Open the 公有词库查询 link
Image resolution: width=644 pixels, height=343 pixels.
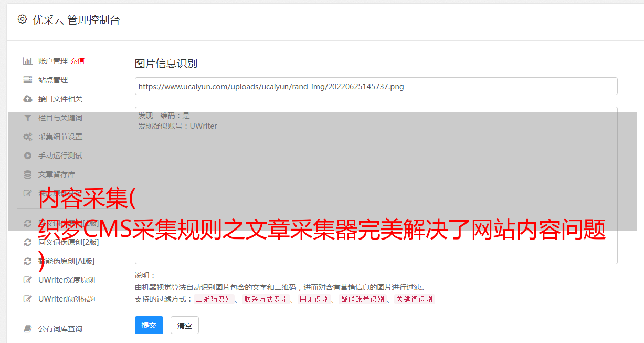click(60, 329)
